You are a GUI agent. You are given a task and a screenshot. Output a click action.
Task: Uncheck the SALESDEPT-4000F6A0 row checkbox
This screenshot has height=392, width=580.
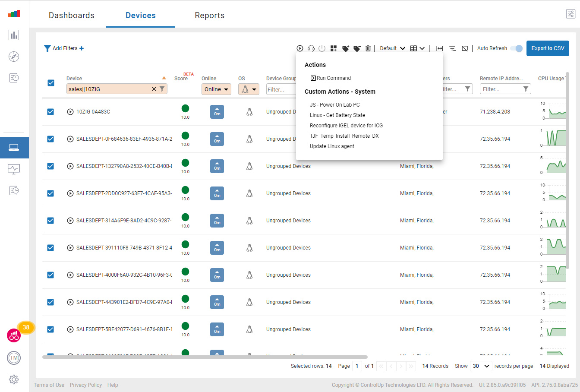click(50, 275)
